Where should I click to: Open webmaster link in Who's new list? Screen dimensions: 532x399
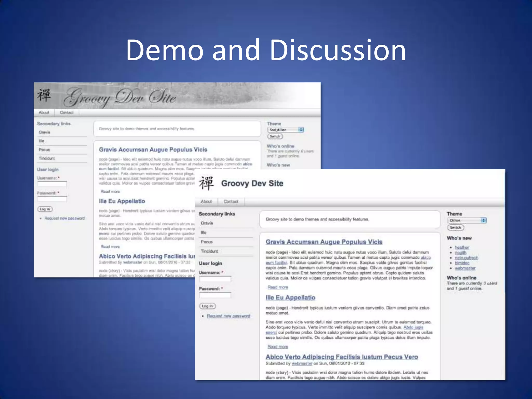coord(465,268)
